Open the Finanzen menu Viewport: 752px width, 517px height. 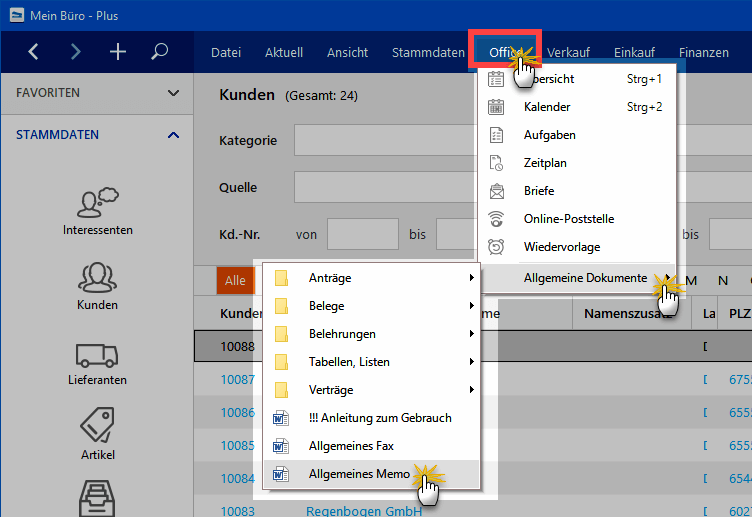click(x=704, y=52)
